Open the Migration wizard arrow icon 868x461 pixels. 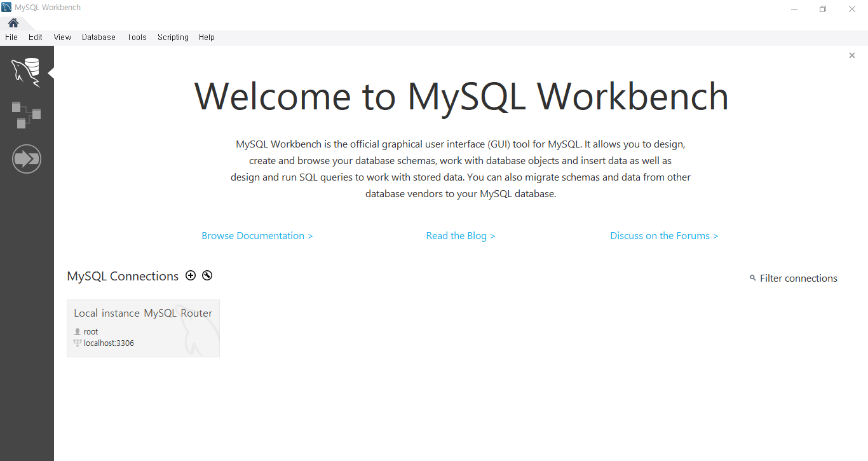27,158
